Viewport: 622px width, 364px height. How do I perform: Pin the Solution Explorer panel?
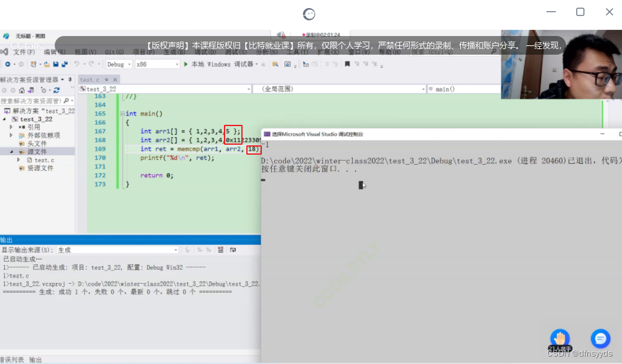[x=70, y=80]
